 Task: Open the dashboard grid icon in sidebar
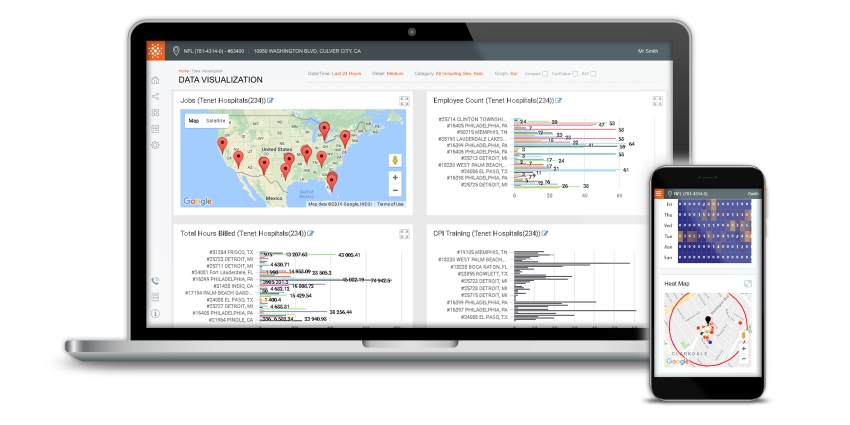coord(156,113)
